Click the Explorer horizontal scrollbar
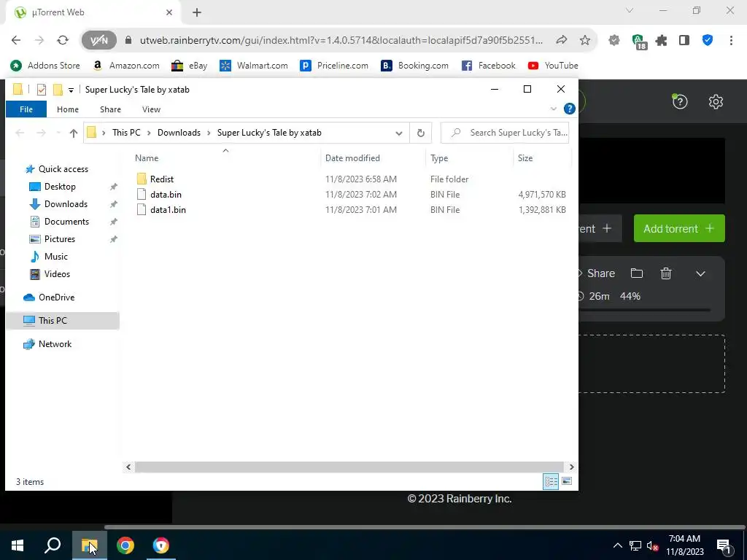Viewport: 747px width, 560px height. pyautogui.click(x=349, y=467)
